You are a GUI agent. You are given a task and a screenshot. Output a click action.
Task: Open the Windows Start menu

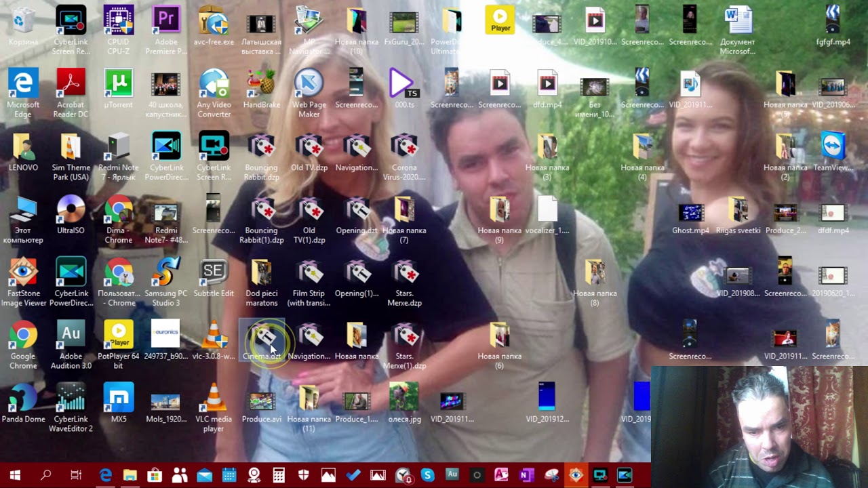(x=15, y=475)
